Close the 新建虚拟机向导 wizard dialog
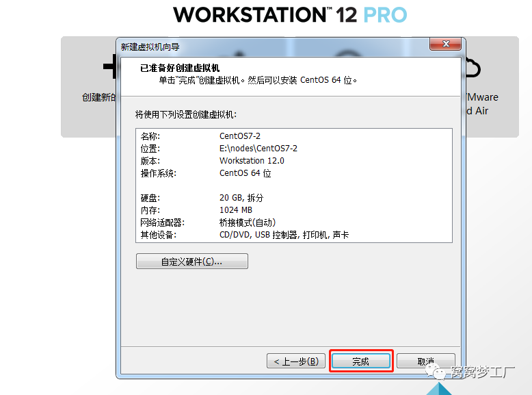Viewport: 532px width, 395px height. [x=446, y=44]
